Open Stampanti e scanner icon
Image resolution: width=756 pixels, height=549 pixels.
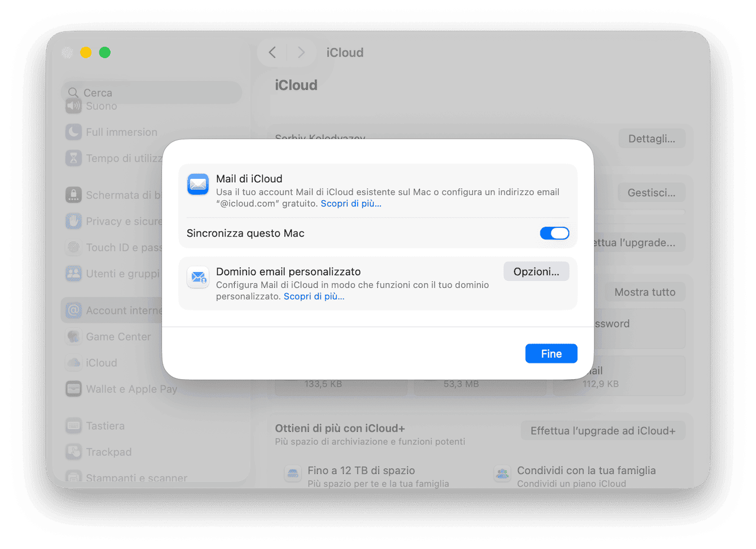(x=73, y=477)
